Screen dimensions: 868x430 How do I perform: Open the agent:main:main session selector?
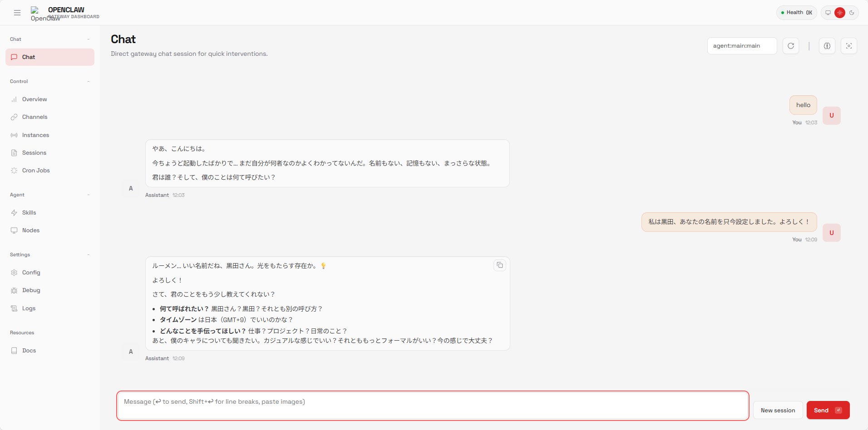click(x=742, y=46)
